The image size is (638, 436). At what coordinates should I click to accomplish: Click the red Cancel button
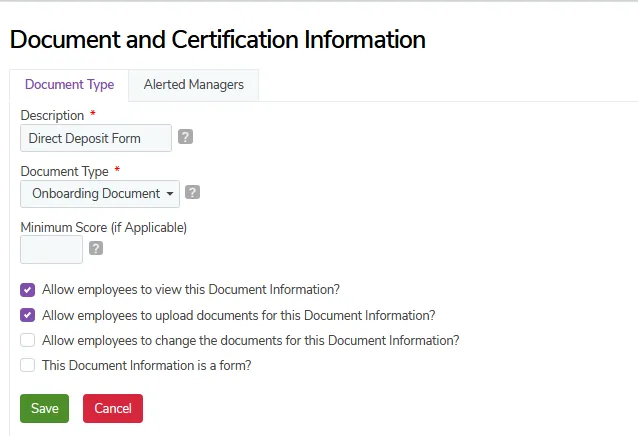(x=113, y=408)
